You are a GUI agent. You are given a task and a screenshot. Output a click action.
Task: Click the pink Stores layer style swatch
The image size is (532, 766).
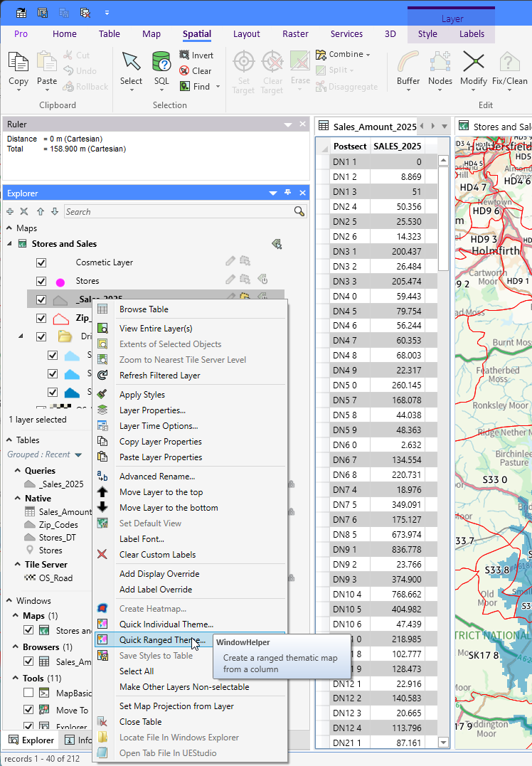pos(60,282)
